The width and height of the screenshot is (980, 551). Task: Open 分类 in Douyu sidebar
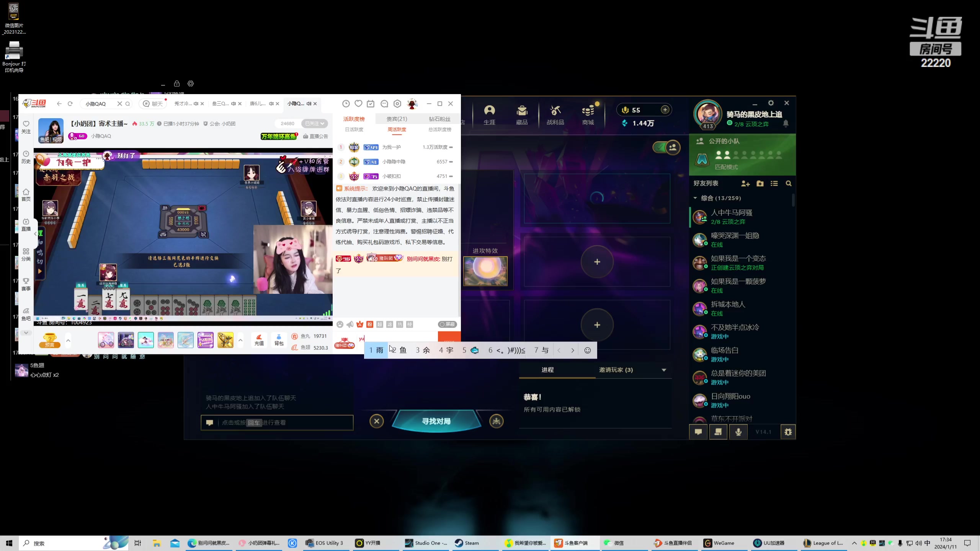click(26, 254)
